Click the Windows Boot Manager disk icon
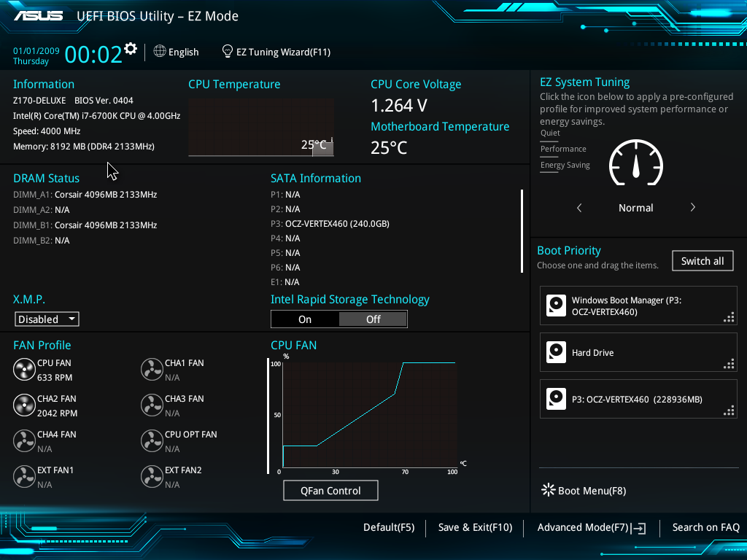Screen dimensions: 747x560 point(556,306)
